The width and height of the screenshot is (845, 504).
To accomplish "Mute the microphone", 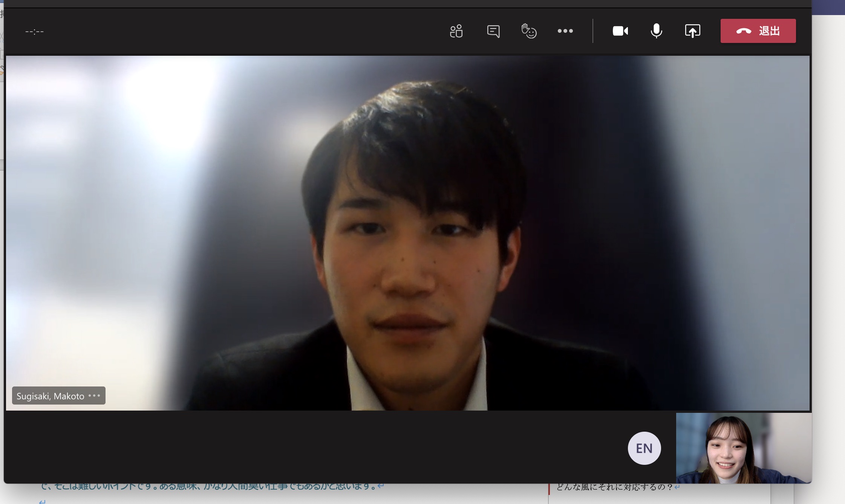I will click(656, 31).
